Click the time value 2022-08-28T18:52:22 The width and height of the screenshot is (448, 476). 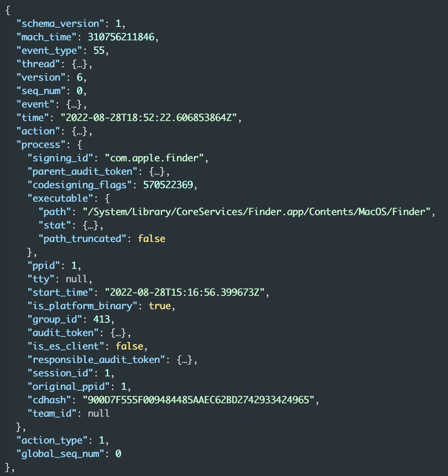(x=149, y=118)
